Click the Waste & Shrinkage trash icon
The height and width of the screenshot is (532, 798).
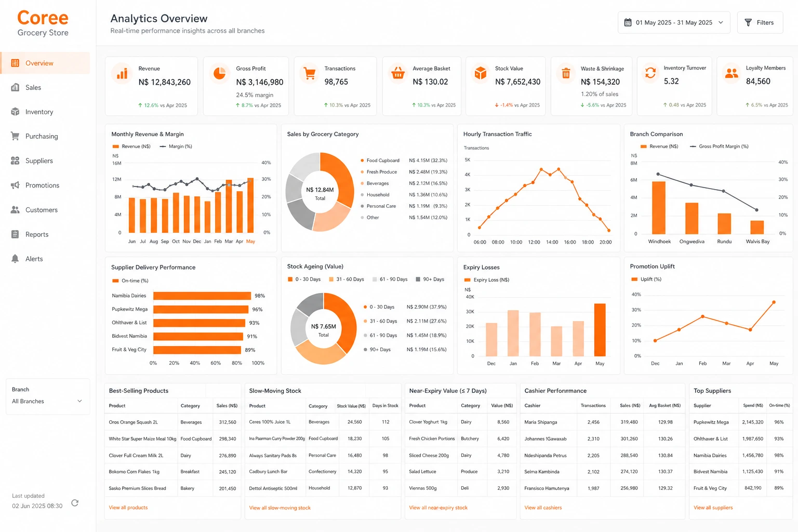coord(566,73)
